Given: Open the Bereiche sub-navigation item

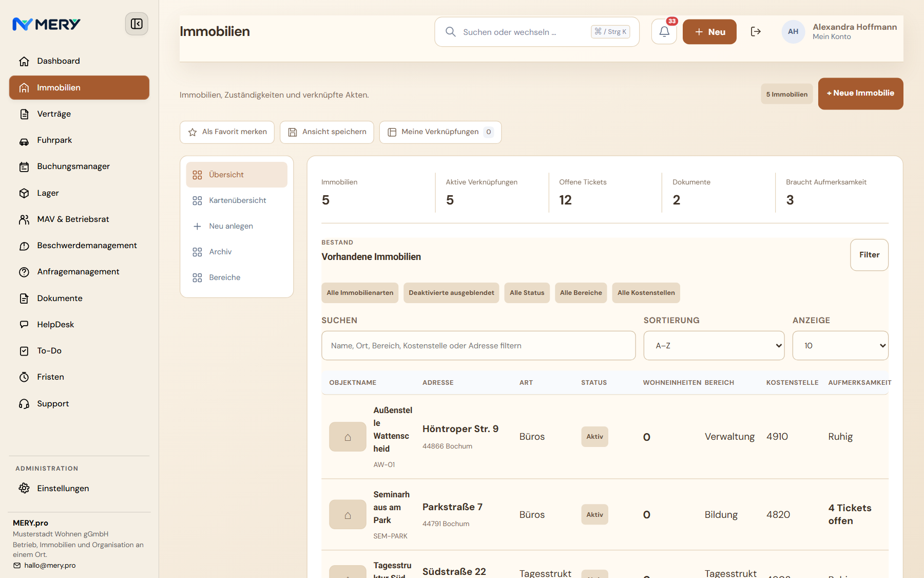Looking at the screenshot, I should [237, 277].
